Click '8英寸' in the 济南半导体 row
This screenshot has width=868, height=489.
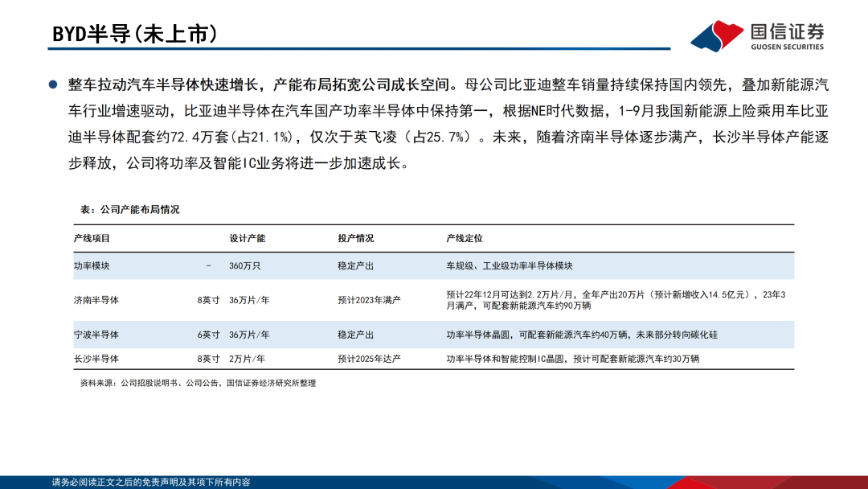(x=209, y=300)
